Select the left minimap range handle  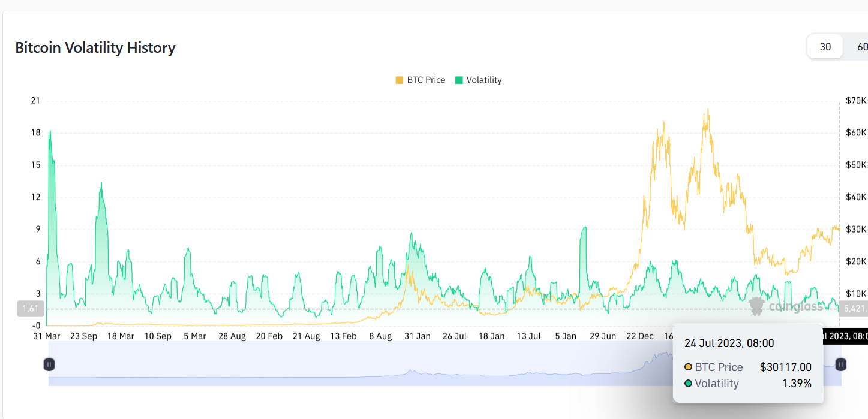[49, 364]
